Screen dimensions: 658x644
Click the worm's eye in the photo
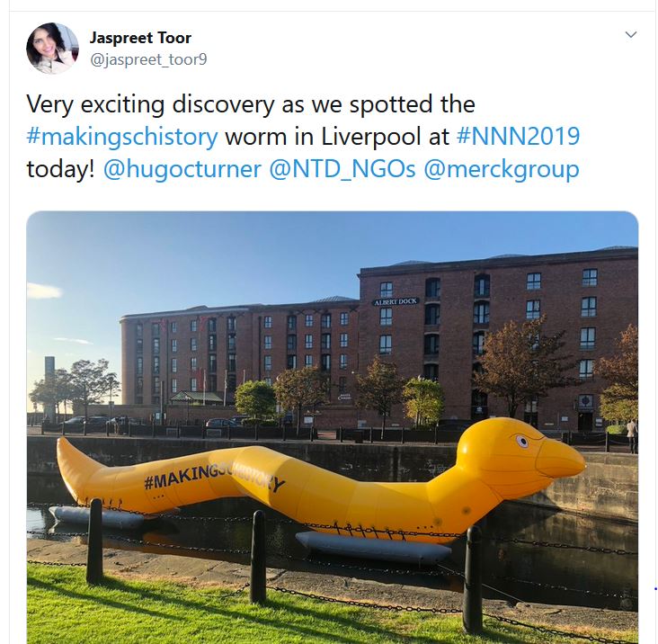pos(522,441)
